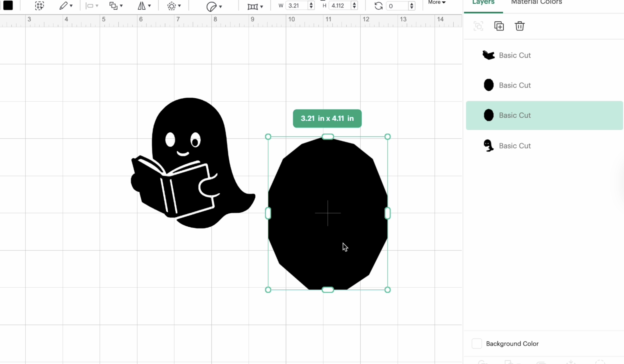This screenshot has width=624, height=364.
Task: Select the ghost Basic Cut layer
Action: (544, 145)
